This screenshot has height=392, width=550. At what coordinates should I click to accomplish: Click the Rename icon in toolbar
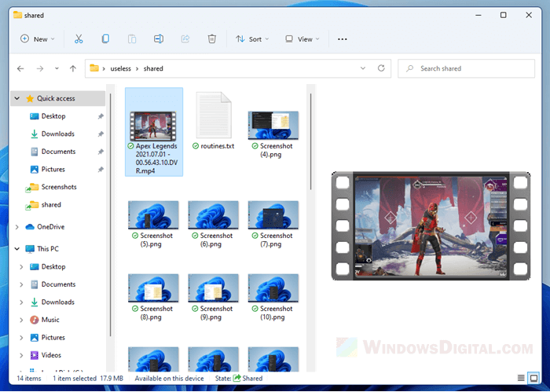tap(159, 39)
